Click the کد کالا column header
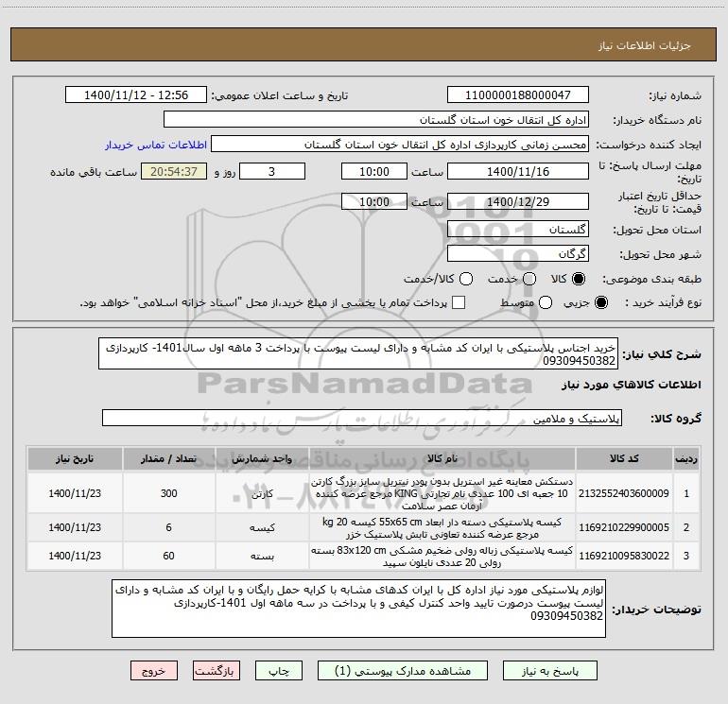Viewport: 728px width, 704px height. pos(624,458)
